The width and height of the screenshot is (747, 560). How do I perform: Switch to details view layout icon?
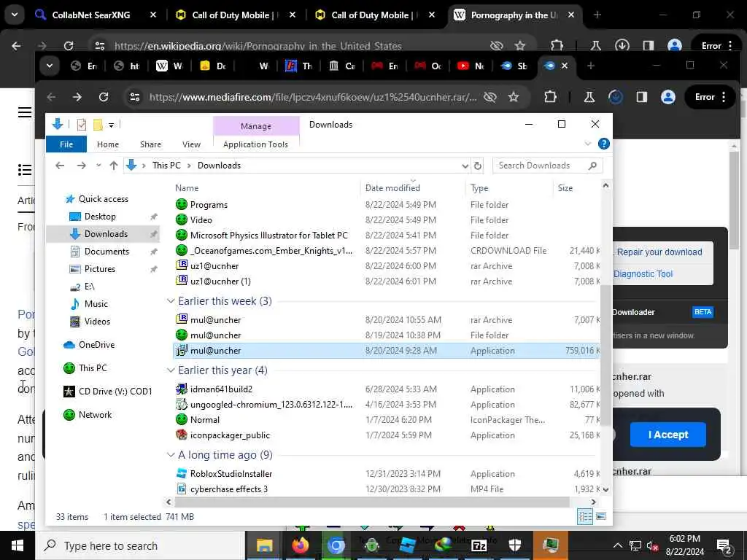point(585,517)
